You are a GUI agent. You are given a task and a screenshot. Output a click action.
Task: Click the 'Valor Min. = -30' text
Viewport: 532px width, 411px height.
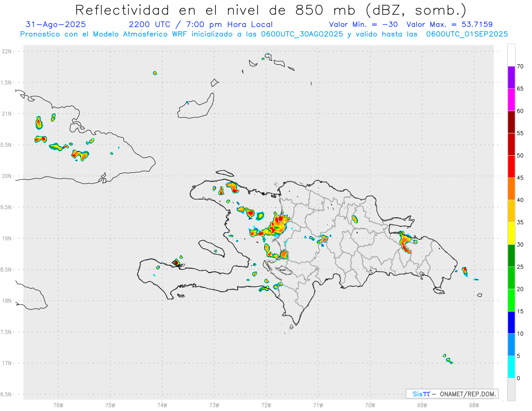click(364, 24)
